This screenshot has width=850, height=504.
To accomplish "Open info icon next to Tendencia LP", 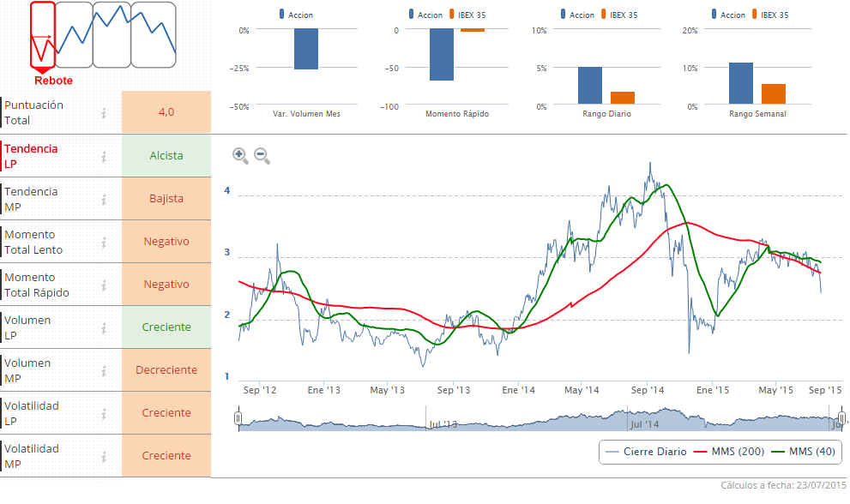I will [103, 155].
